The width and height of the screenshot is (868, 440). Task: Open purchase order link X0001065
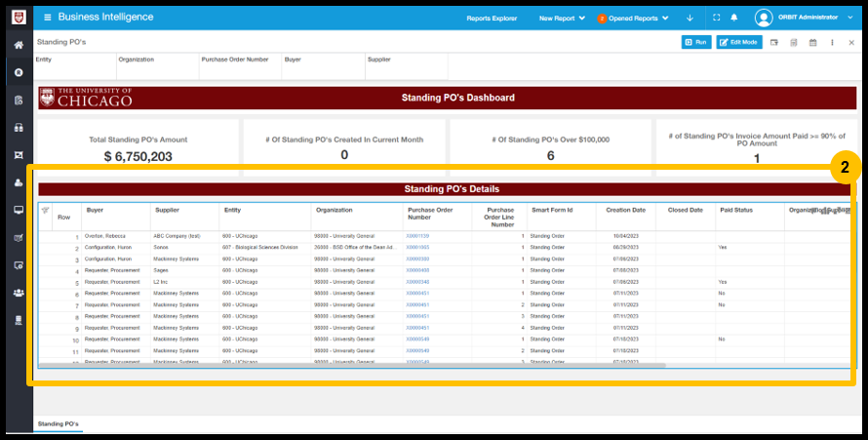(417, 248)
